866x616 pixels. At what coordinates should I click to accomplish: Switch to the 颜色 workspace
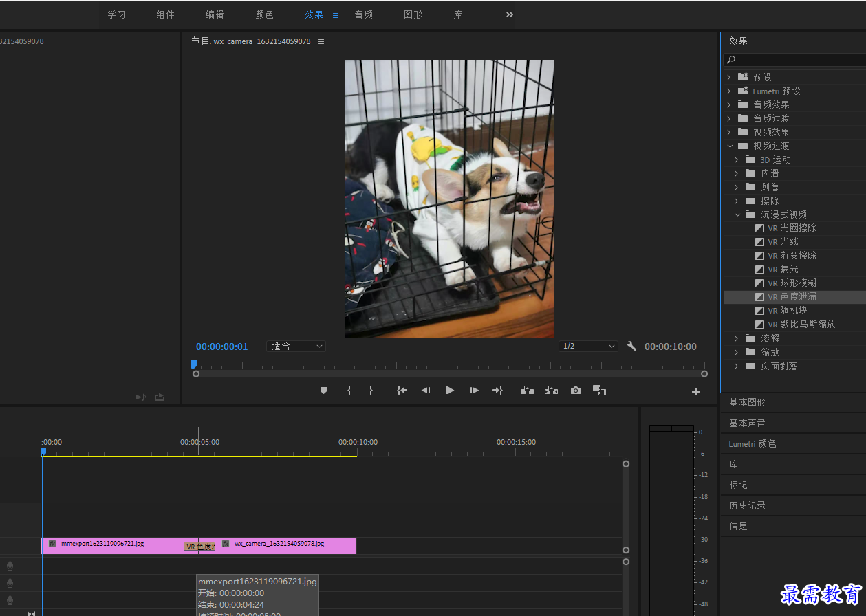click(264, 14)
